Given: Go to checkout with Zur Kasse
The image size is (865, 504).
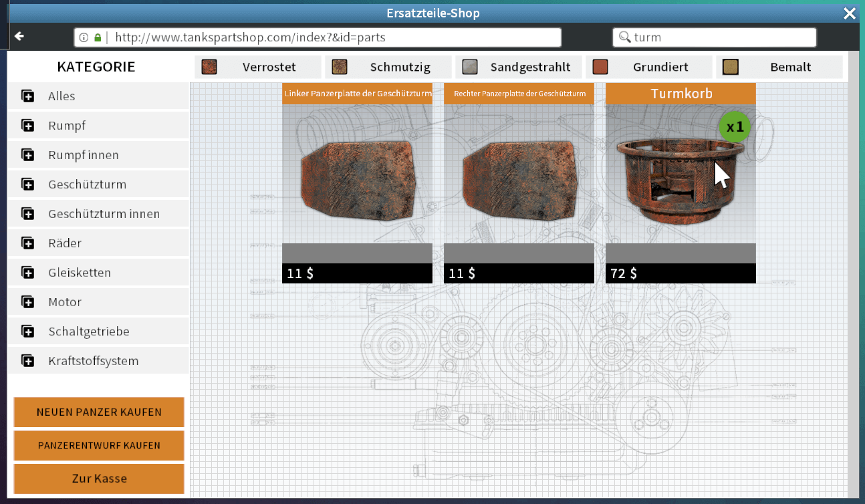Looking at the screenshot, I should click(x=99, y=479).
